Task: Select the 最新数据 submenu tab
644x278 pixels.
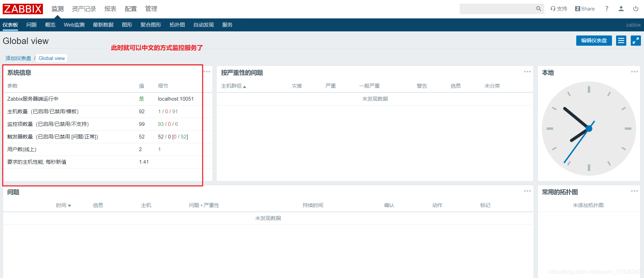Action: [x=103, y=25]
